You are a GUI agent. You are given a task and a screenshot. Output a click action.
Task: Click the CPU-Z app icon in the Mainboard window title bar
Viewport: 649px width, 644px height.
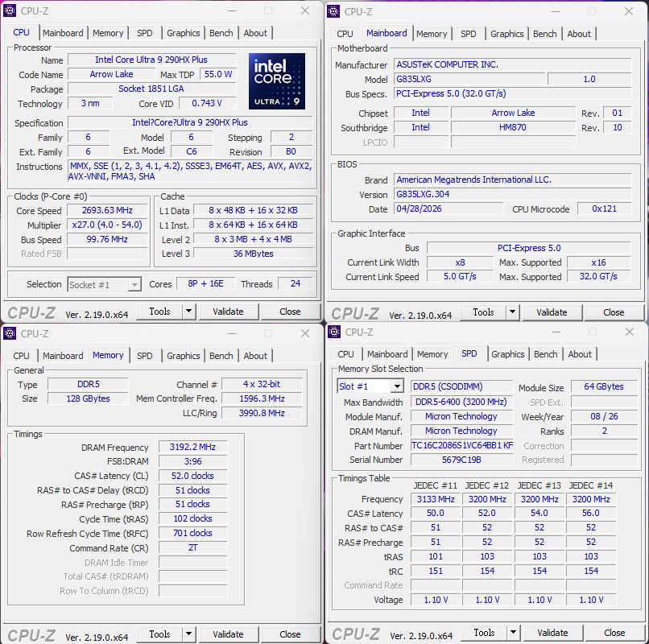[x=333, y=11]
